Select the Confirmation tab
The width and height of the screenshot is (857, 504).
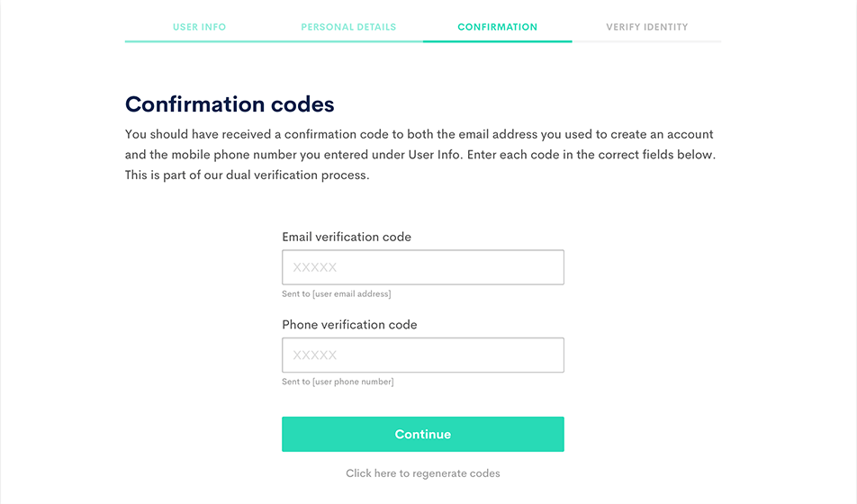[x=497, y=27]
